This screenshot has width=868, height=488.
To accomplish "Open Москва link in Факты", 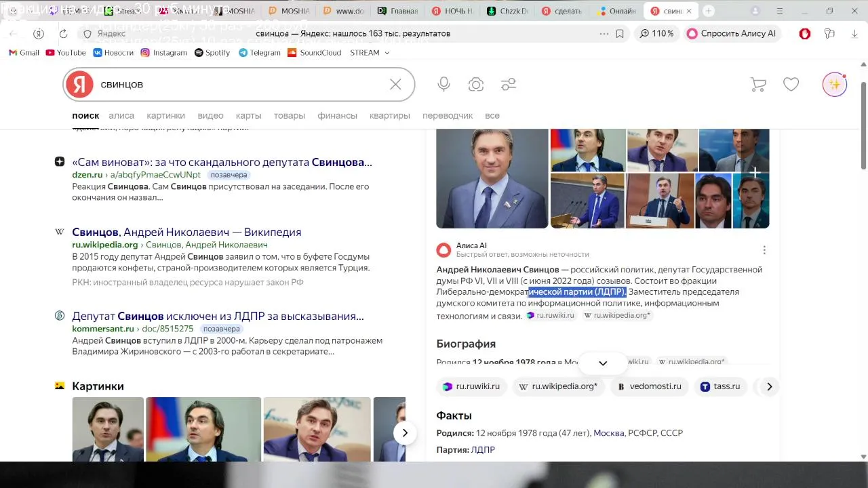I will point(608,432).
